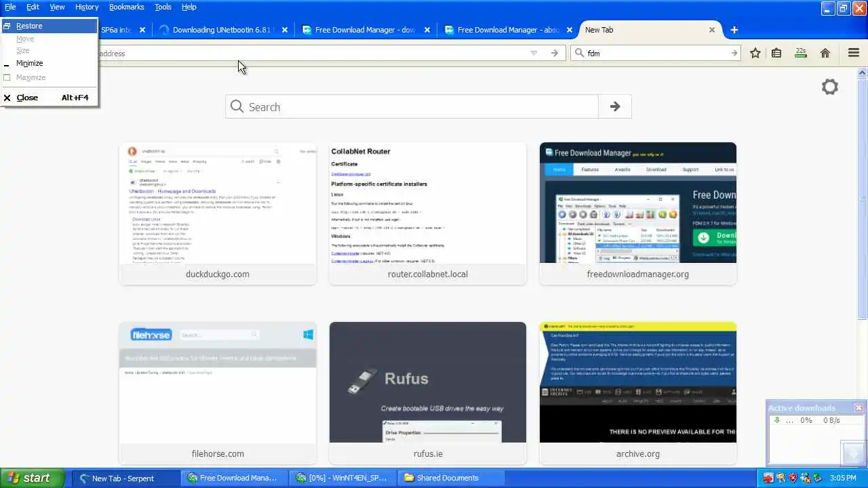This screenshot has height=488, width=868.
Task: Click the new tab page Search field
Action: (x=412, y=106)
